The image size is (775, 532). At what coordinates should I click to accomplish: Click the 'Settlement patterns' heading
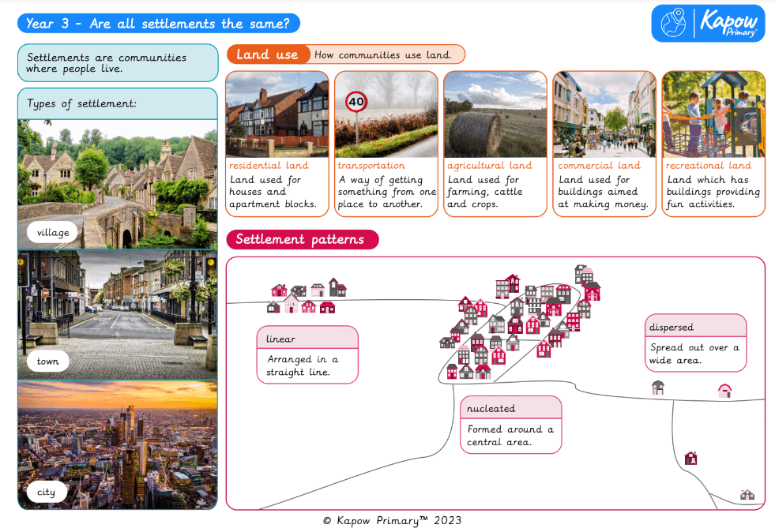[x=302, y=239]
